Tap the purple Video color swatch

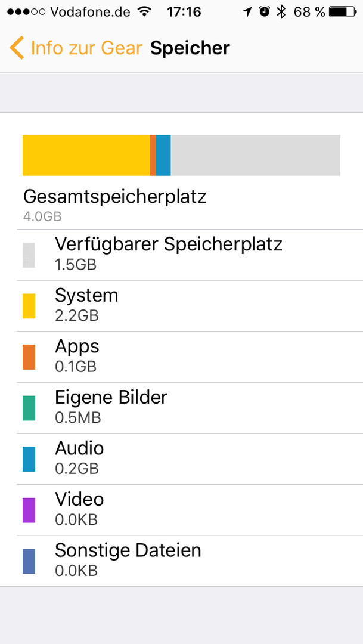(x=29, y=510)
